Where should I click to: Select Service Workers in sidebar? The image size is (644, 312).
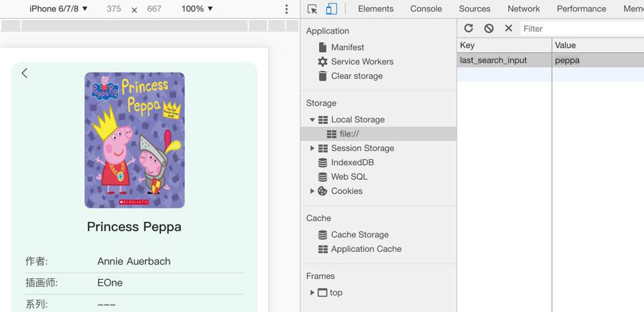point(362,62)
